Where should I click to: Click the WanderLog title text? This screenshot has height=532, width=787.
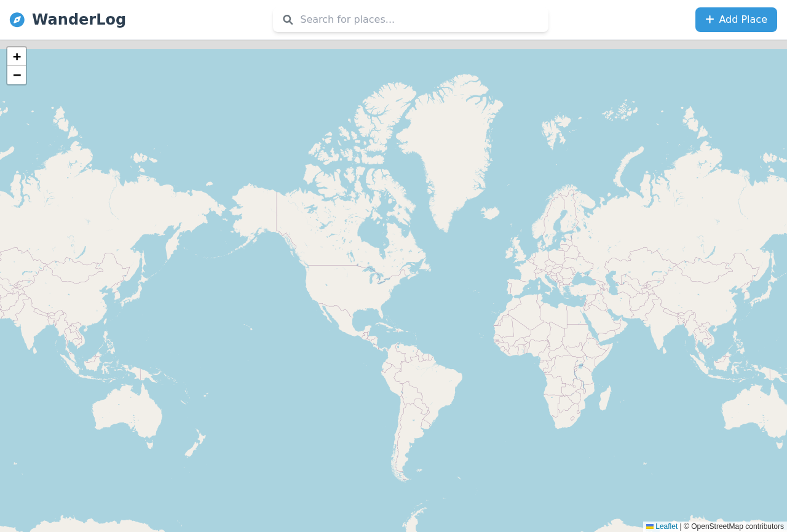[x=79, y=19]
